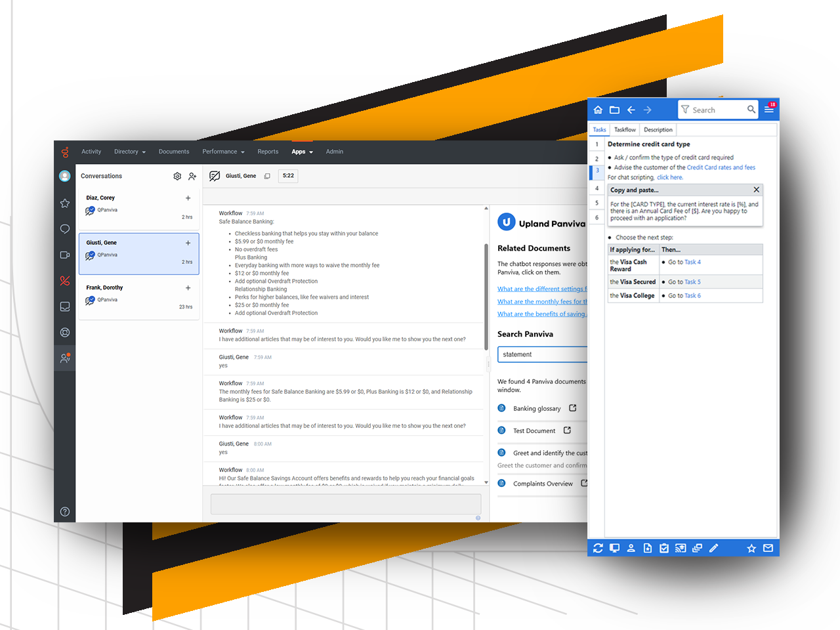840x630 pixels.
Task: Click the refresh icon in bottom toolbar
Action: pyautogui.click(x=598, y=548)
